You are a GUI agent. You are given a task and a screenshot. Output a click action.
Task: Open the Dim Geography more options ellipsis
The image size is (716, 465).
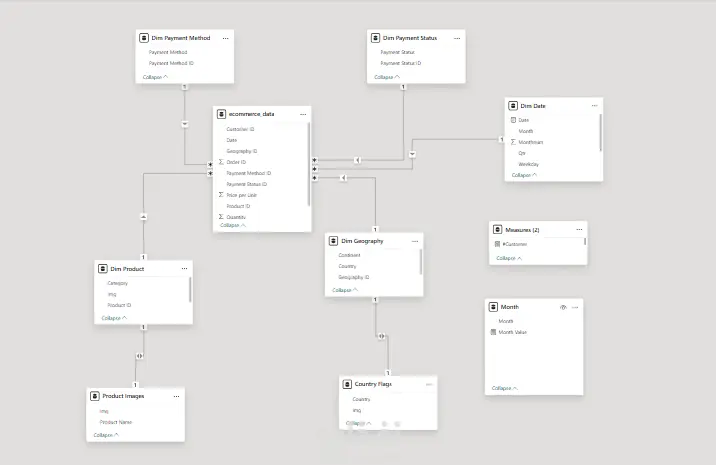click(x=415, y=241)
